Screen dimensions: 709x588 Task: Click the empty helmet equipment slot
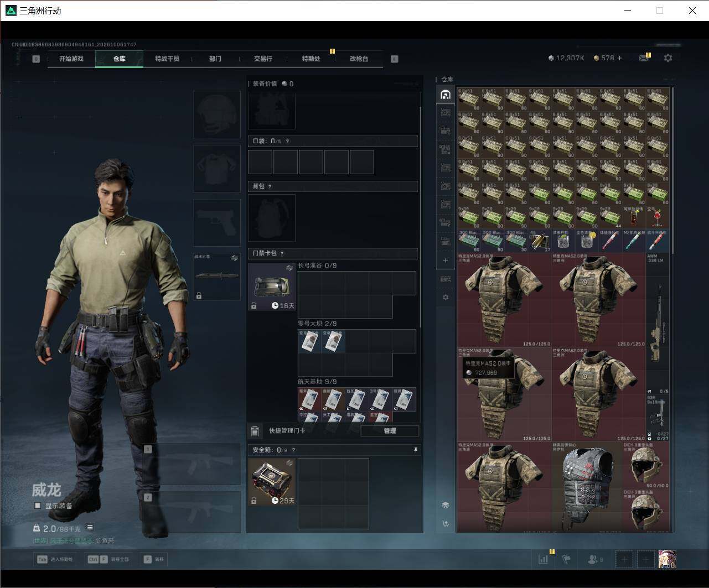click(217, 115)
